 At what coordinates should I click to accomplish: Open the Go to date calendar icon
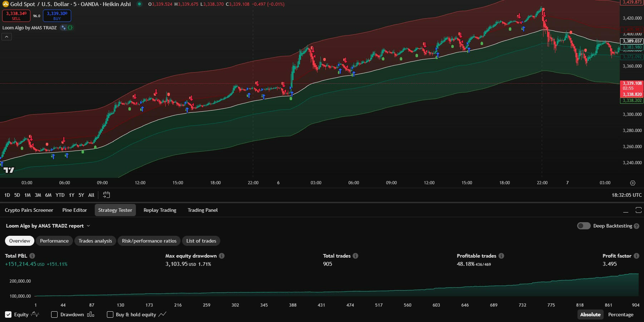[106, 195]
